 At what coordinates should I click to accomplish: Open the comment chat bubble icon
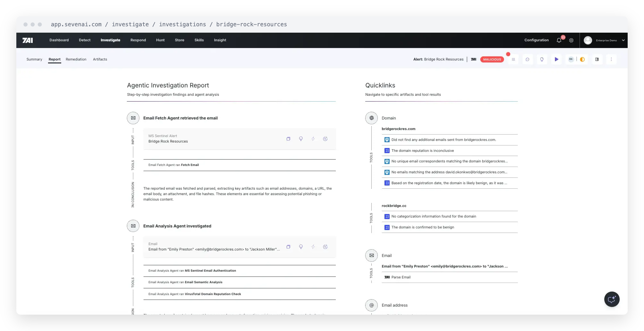pos(527,59)
